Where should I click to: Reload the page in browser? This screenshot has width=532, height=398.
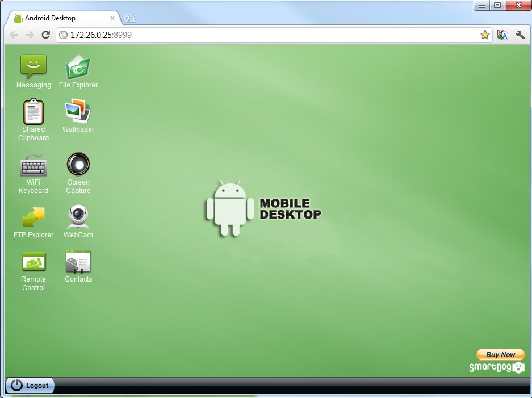46,35
